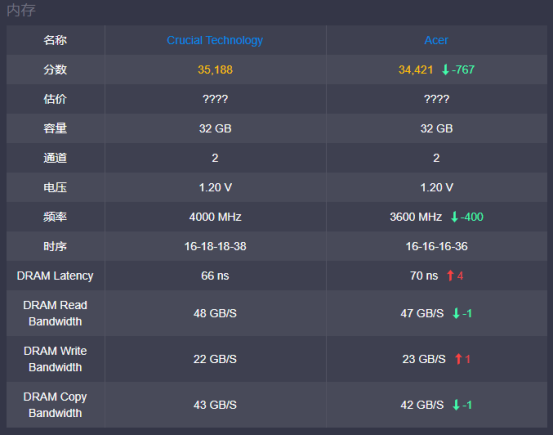Open the Acer memory link
This screenshot has height=435, width=554.
(436, 40)
